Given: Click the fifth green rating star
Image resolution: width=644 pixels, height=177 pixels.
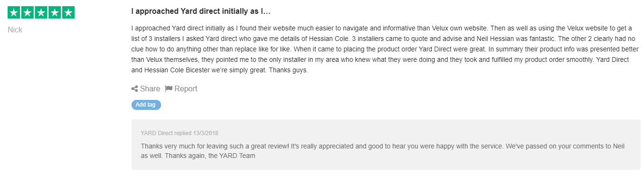Looking at the screenshot, I should point(68,13).
